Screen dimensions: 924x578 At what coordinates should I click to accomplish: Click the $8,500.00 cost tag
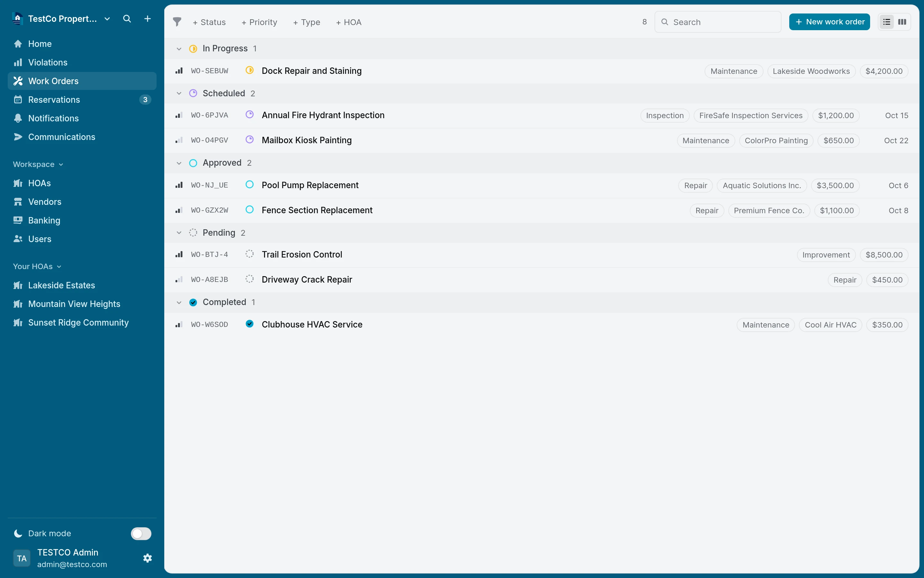click(x=884, y=255)
